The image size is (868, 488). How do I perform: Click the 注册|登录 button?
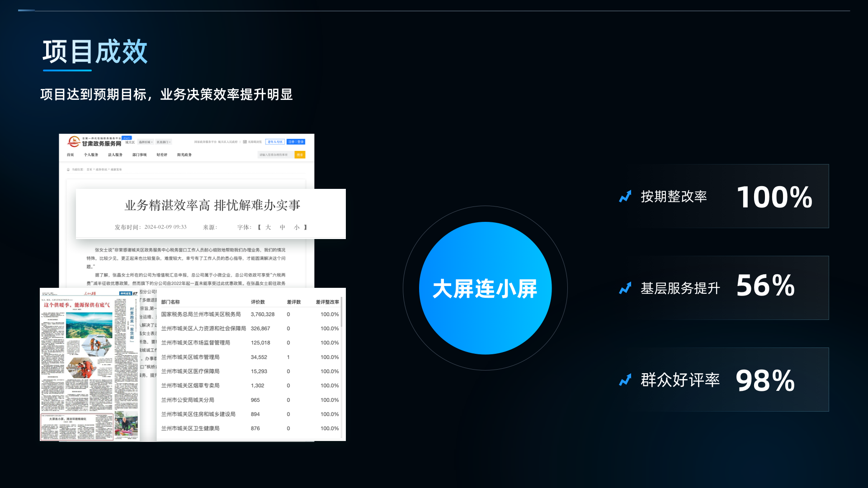click(x=296, y=141)
